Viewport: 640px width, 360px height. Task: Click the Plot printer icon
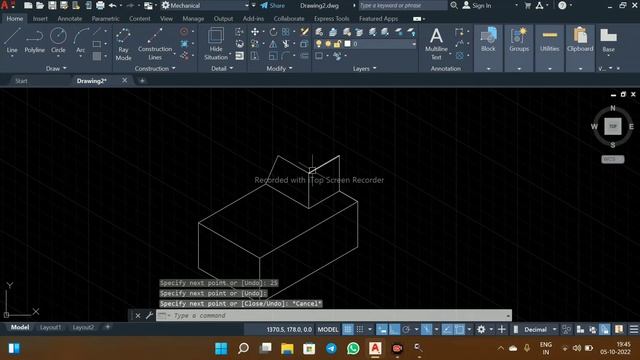(100, 5)
